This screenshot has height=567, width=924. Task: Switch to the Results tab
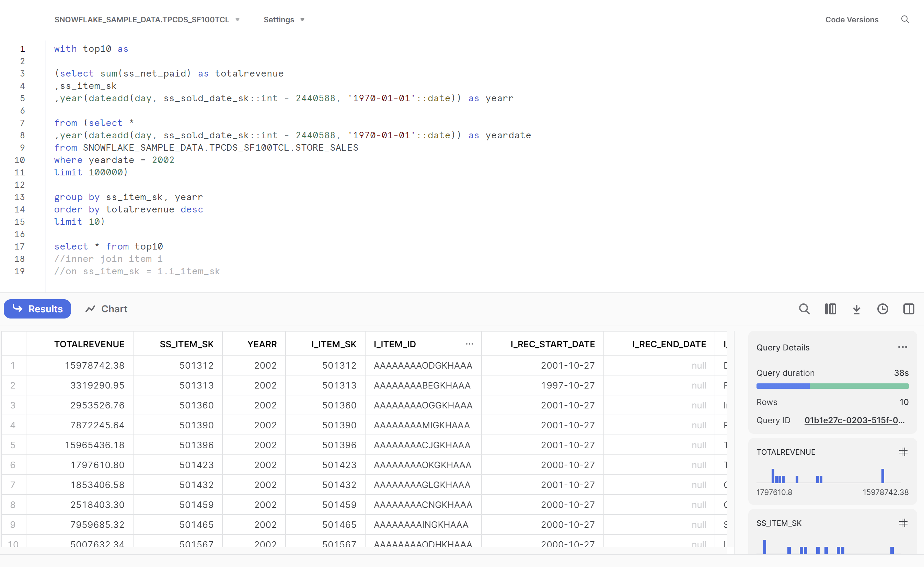37,309
